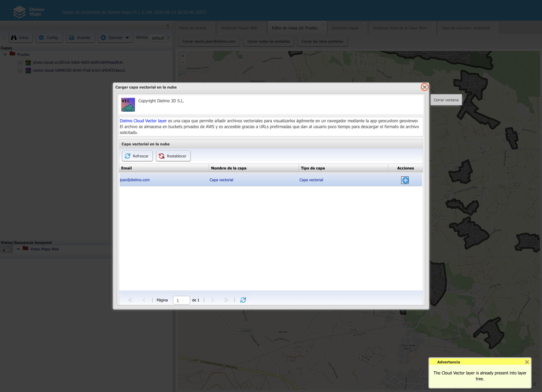This screenshot has width=542, height=392.
Task: Collapse the Vistas Mapa Web node
Action: pos(18,249)
